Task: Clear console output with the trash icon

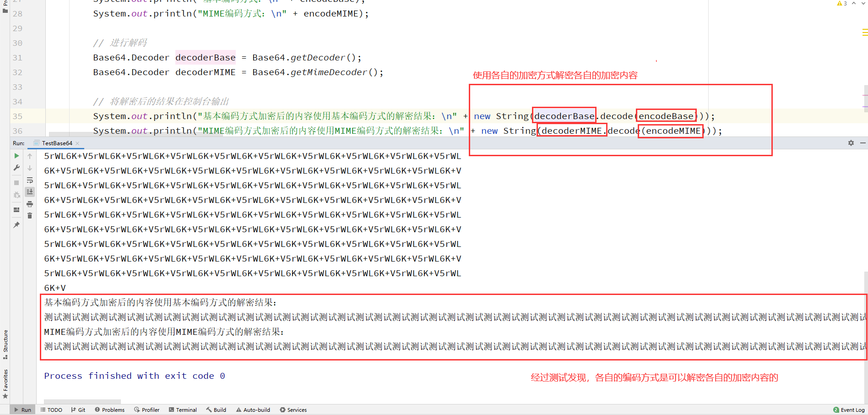Action: coord(30,215)
